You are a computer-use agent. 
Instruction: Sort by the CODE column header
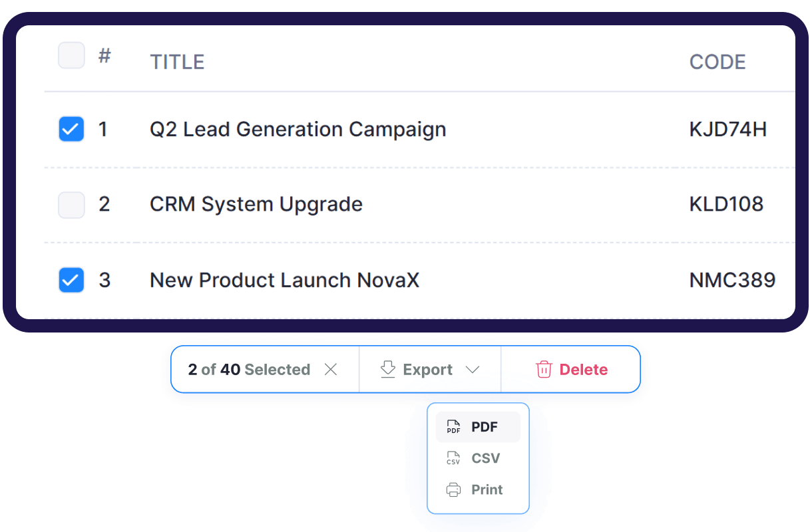click(x=717, y=62)
